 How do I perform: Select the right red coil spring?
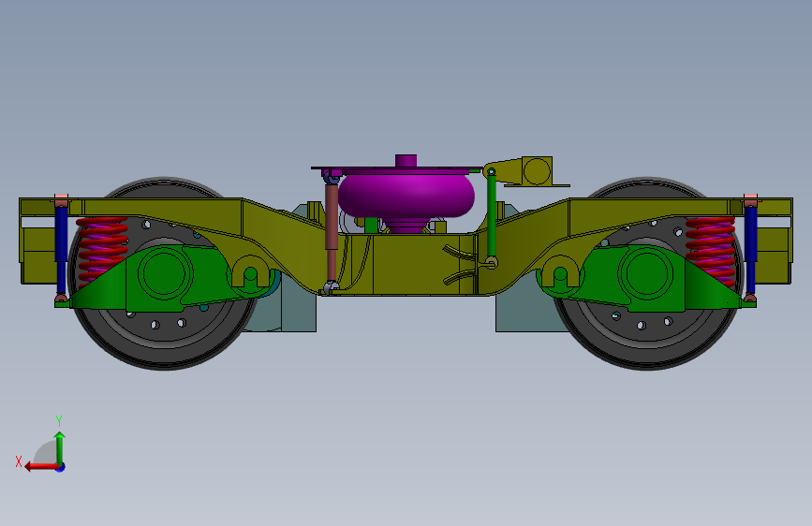click(711, 251)
